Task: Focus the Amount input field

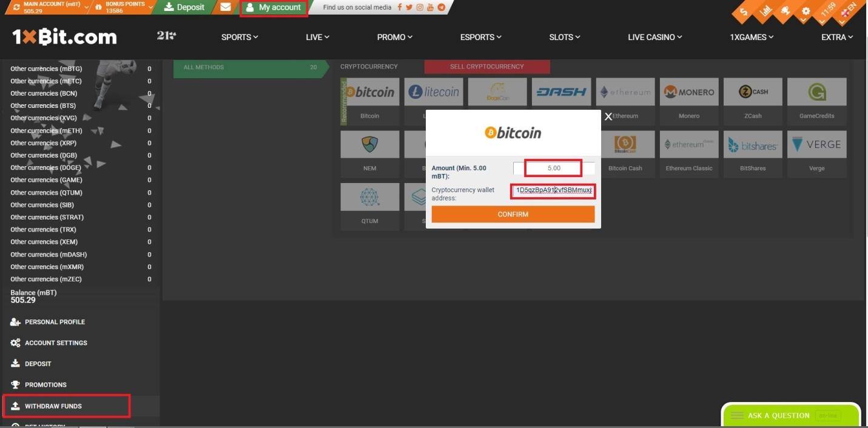Action: click(554, 169)
